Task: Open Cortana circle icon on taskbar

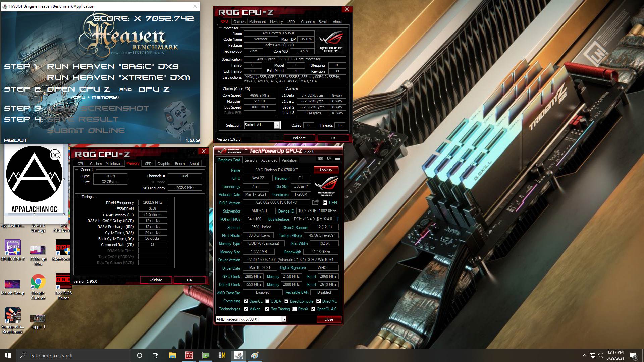Action: [140, 355]
